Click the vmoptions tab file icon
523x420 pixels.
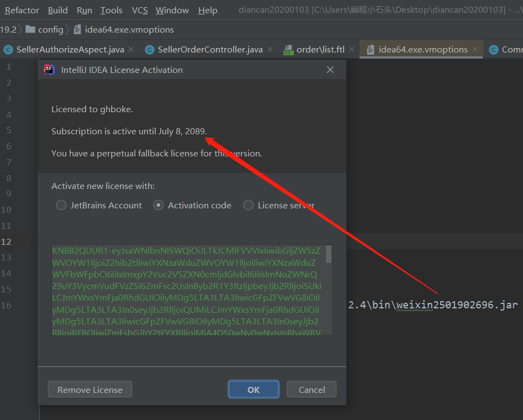coord(370,50)
